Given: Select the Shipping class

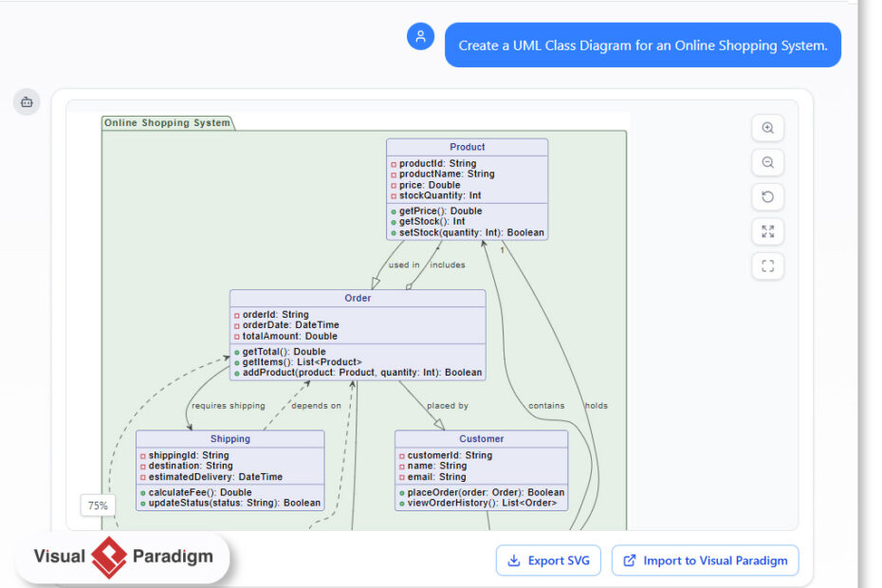Looking at the screenshot, I should point(230,439).
